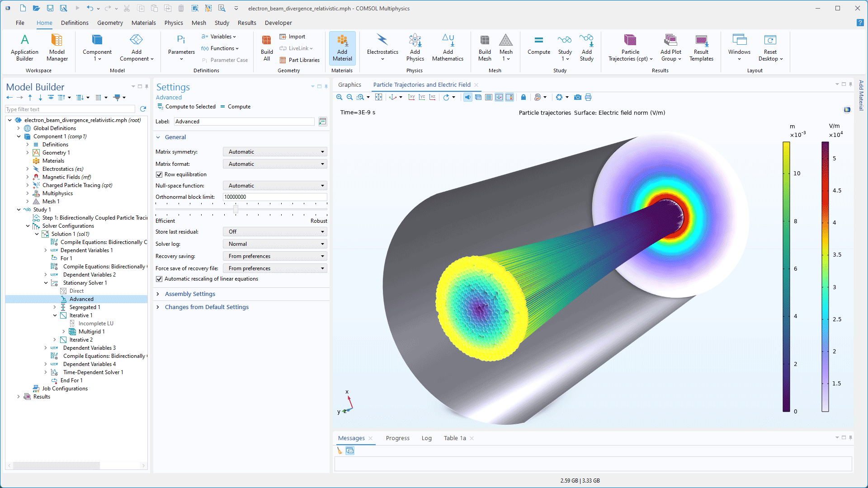Click Zoom Out in graphics toolbar

click(x=349, y=97)
